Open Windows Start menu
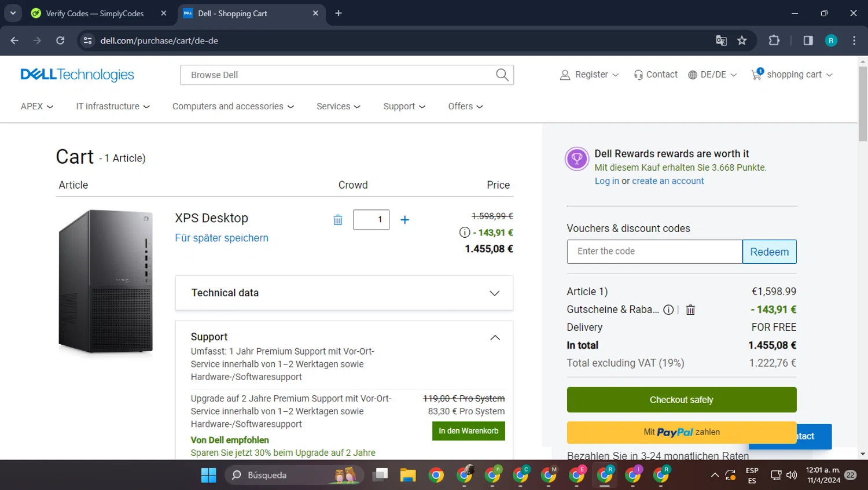The height and width of the screenshot is (490, 868). 208,475
